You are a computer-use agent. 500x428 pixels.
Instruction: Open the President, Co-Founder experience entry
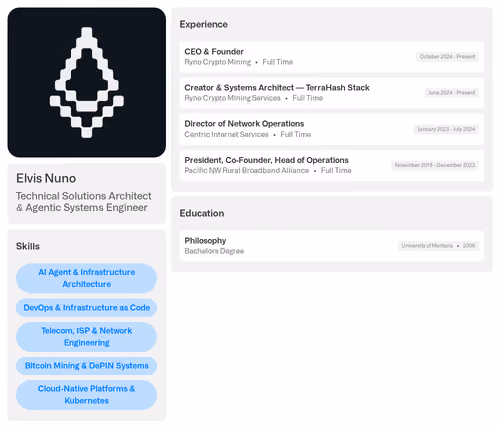(332, 165)
